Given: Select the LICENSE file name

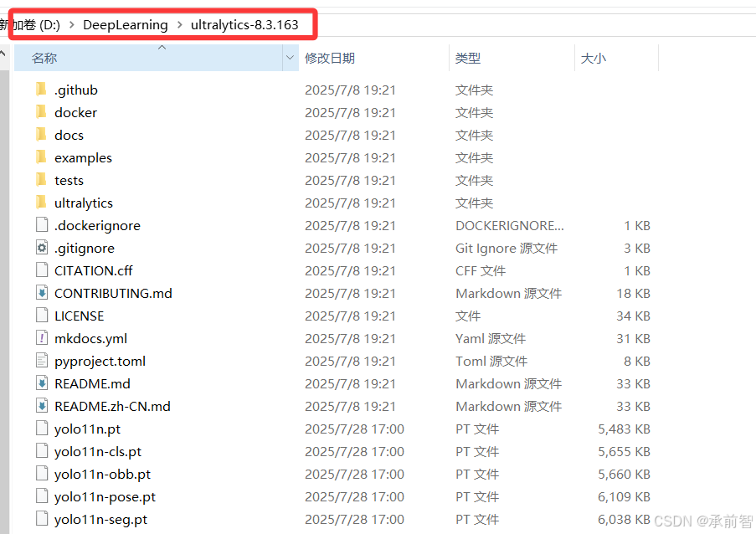Looking at the screenshot, I should [79, 316].
